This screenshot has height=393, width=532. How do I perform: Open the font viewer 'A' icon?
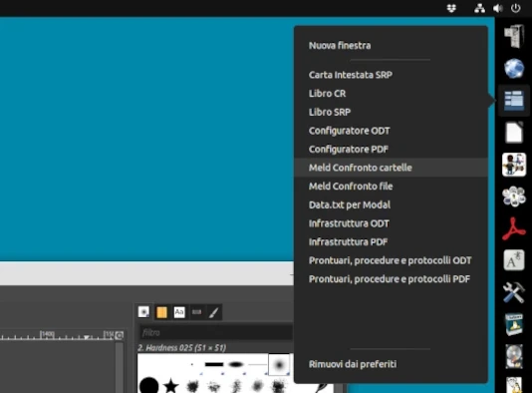514,260
